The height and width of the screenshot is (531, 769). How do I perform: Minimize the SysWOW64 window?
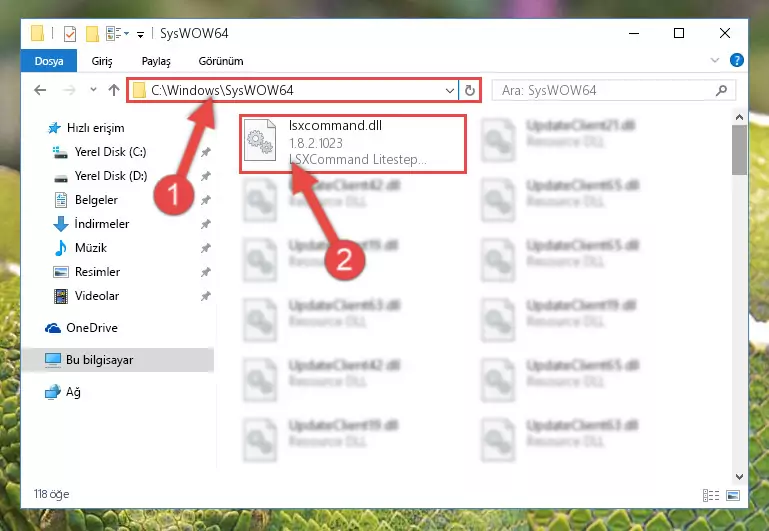tap(634, 33)
